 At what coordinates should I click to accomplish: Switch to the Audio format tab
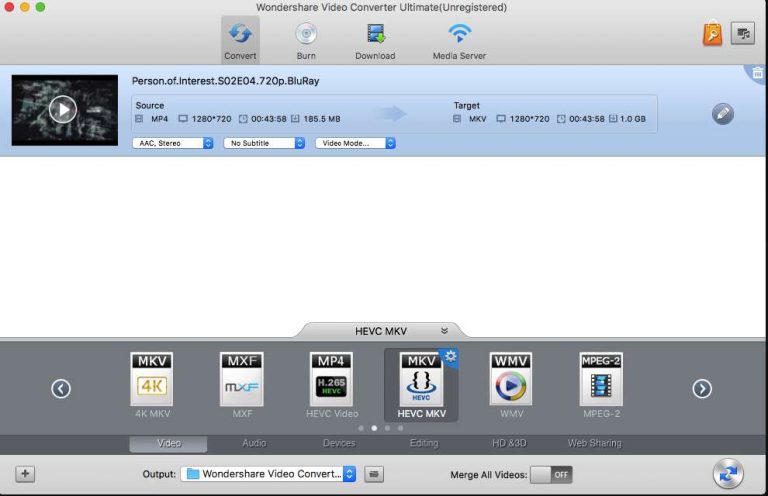tap(254, 443)
